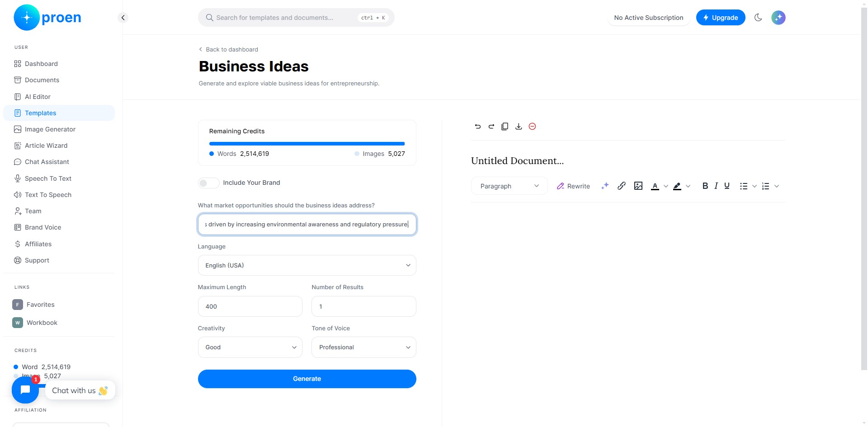Open Brand Voice in the sidebar
868x427 pixels.
coord(59,227)
